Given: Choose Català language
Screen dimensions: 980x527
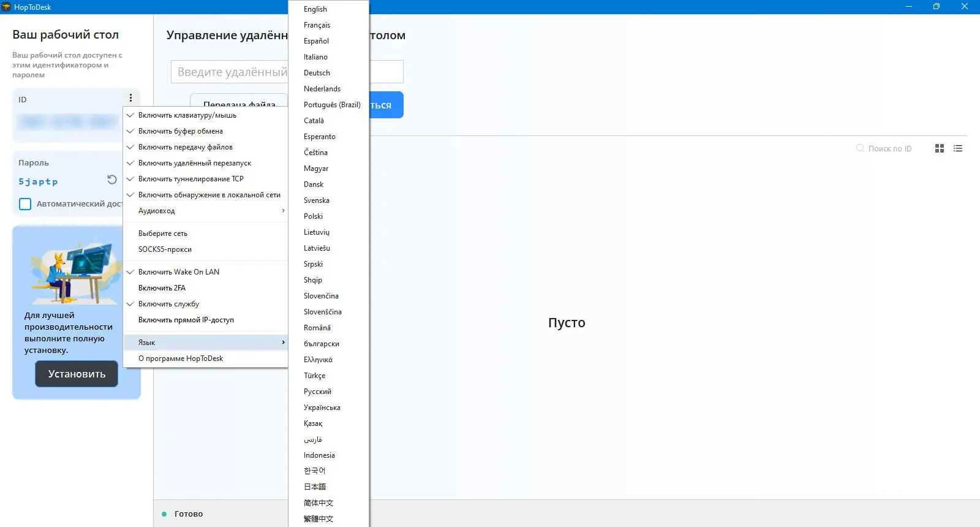Looking at the screenshot, I should click(x=329, y=121).
